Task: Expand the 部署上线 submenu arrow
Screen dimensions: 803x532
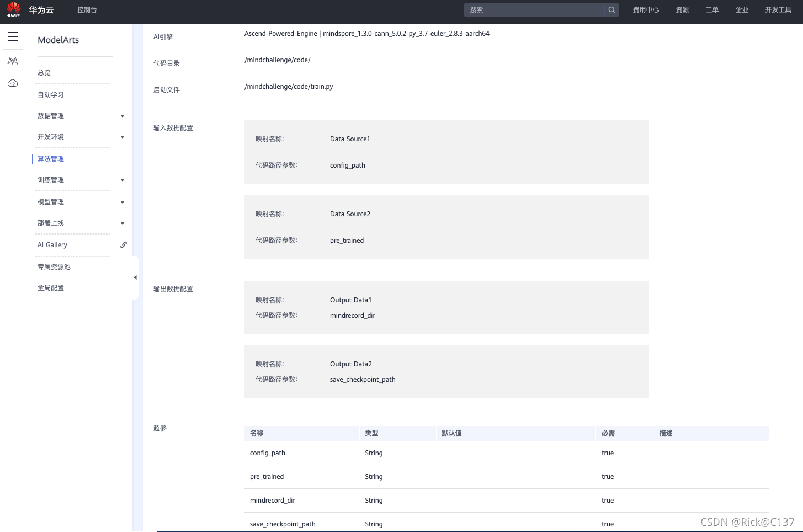Action: [x=123, y=223]
